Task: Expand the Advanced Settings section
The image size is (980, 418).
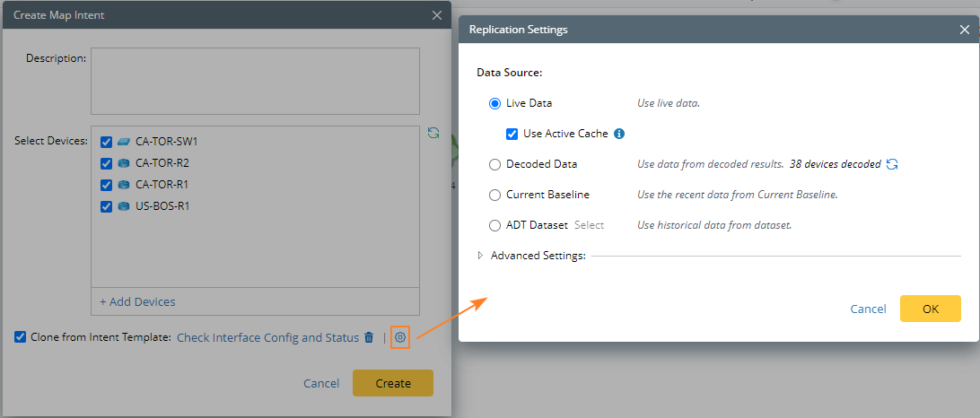Action: coord(481,256)
